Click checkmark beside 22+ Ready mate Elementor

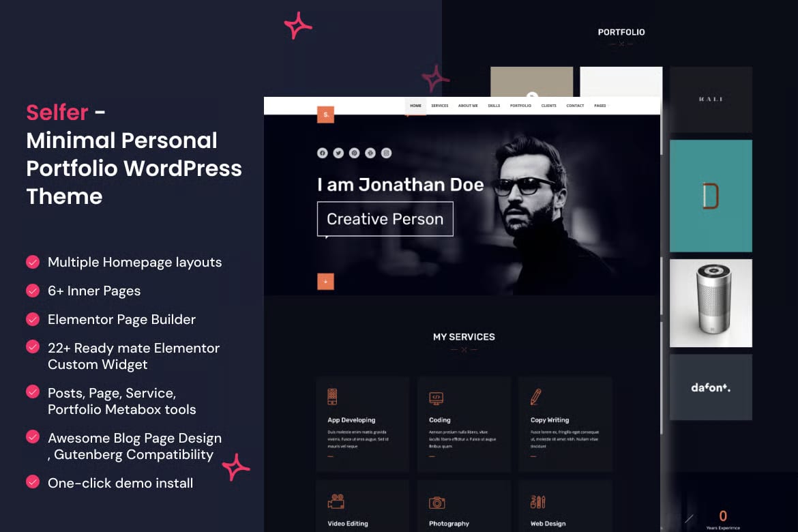click(x=33, y=346)
